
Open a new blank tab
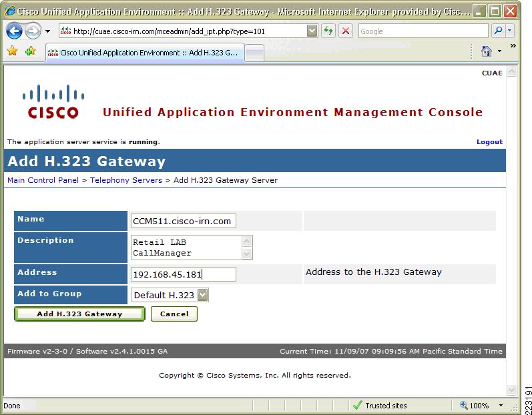254,53
